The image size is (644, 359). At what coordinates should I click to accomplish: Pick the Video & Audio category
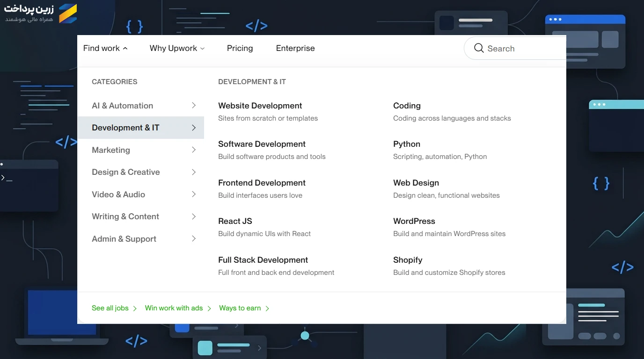(141, 194)
